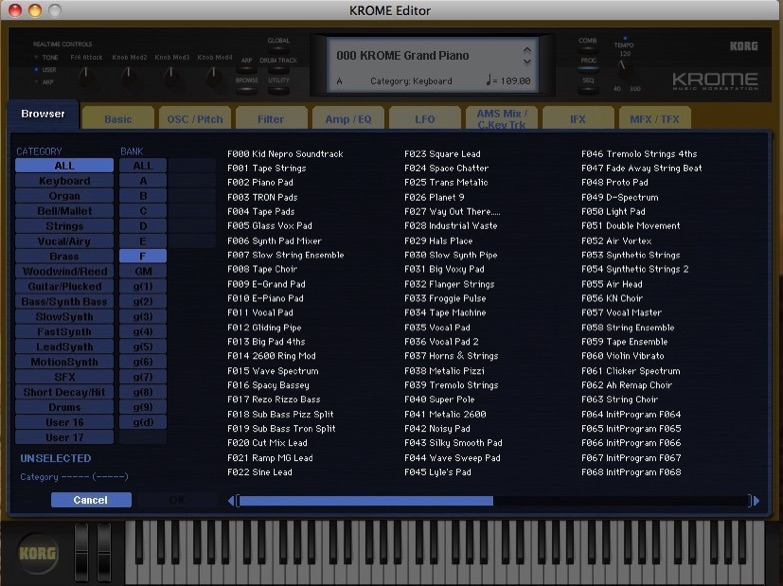The width and height of the screenshot is (783, 586).
Task: Switch to PROG mode
Action: tap(588, 69)
